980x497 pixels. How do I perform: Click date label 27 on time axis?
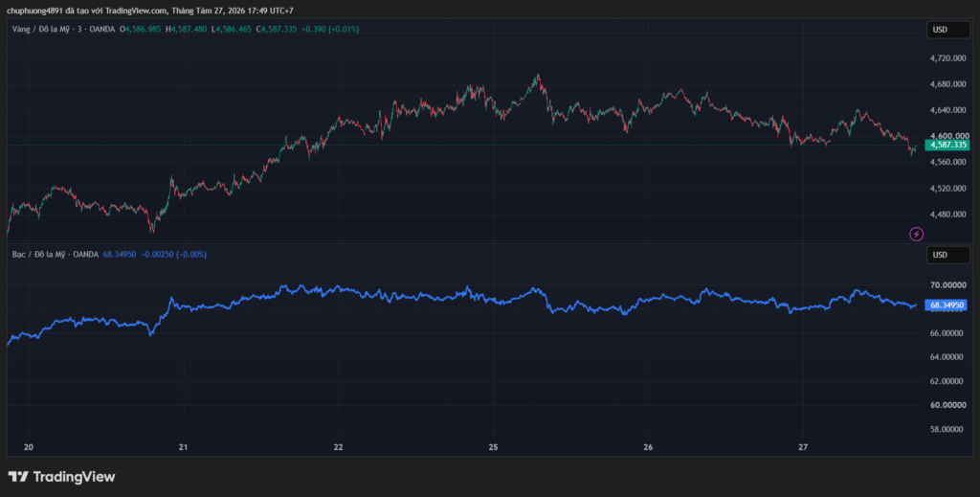(803, 447)
